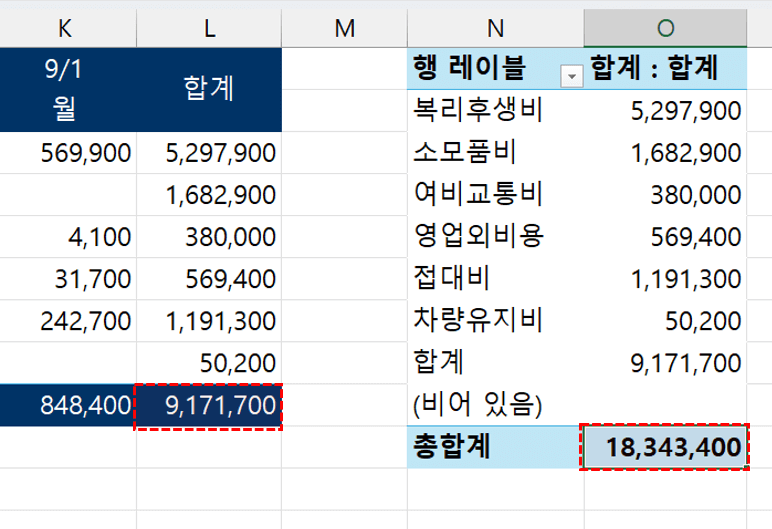Click the 총합계 grand total label
This screenshot has height=529, width=772.
click(x=496, y=447)
